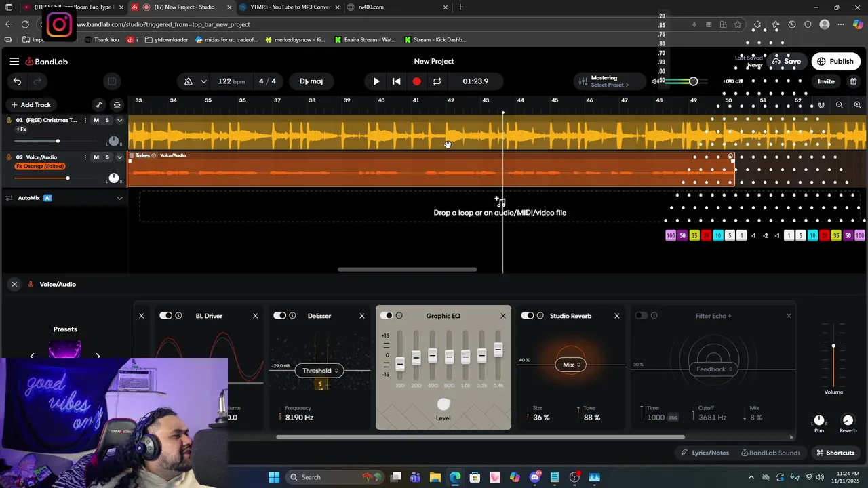The width and height of the screenshot is (868, 488).
Task: Select next preset arrow
Action: pos(98,355)
